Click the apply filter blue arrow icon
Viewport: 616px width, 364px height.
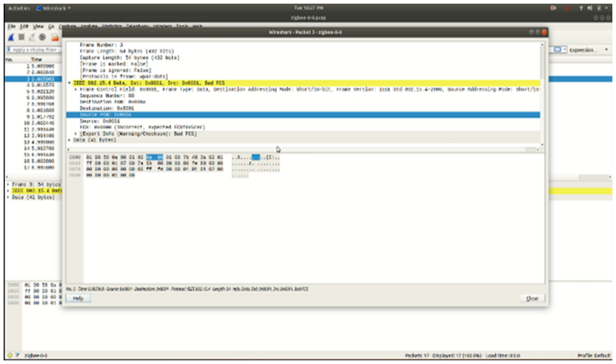point(557,50)
